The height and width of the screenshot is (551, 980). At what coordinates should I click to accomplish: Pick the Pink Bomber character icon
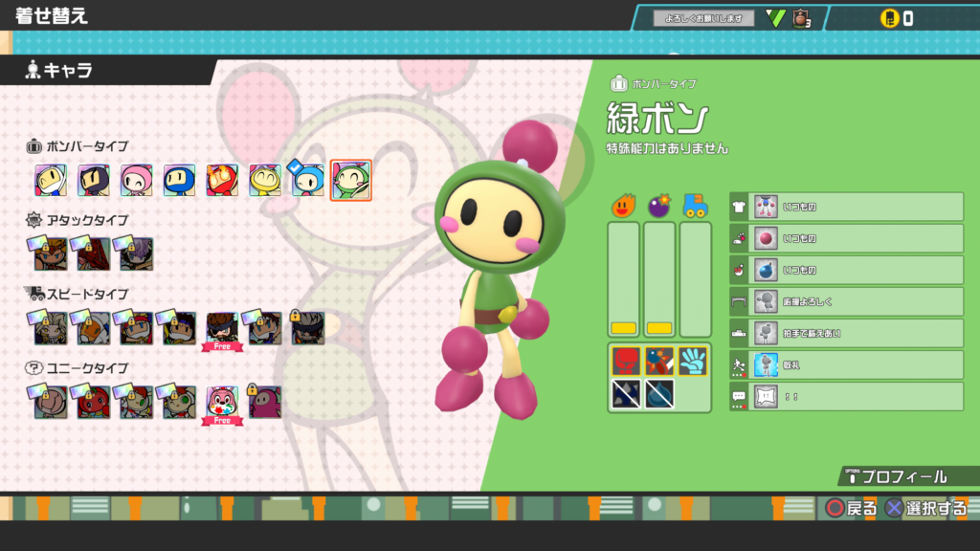click(x=136, y=180)
